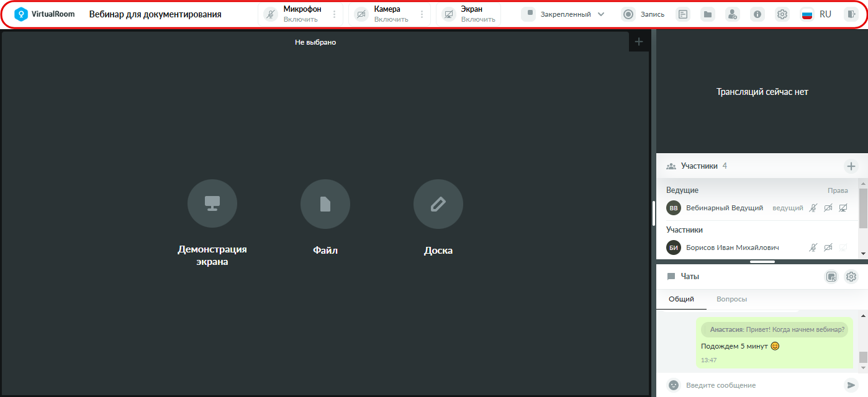This screenshot has height=397, width=868.
Task: Start screen sharing via Демонстрация экрана icon
Action: [x=212, y=204]
